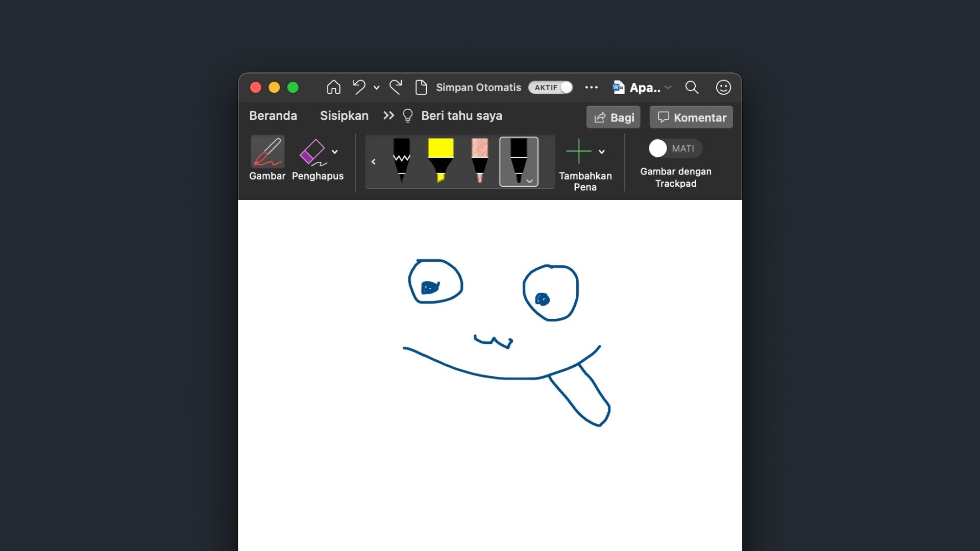Click the blank canvas below the face drawing
Viewport: 980px width, 551px height.
tap(490, 485)
